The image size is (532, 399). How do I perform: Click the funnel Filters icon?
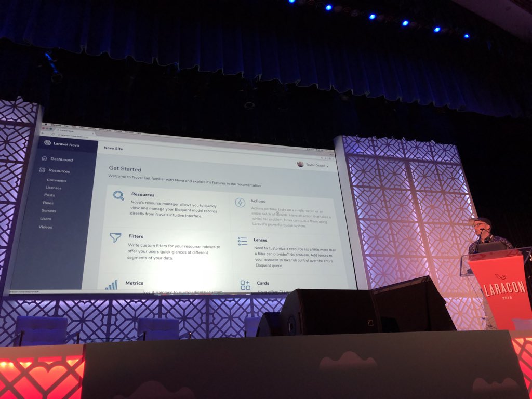(x=115, y=237)
